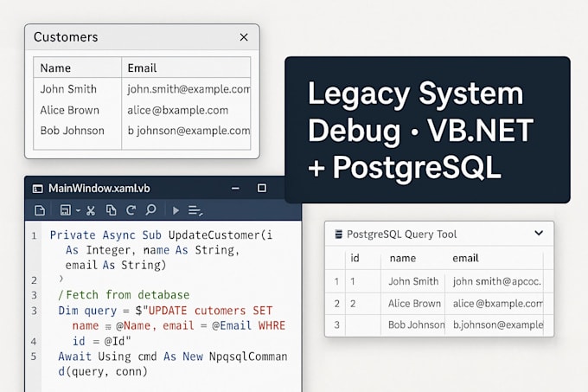Image resolution: width=588 pixels, height=392 pixels.
Task: Click the new file icon in MainWindow toolbar
Action: [x=40, y=210]
